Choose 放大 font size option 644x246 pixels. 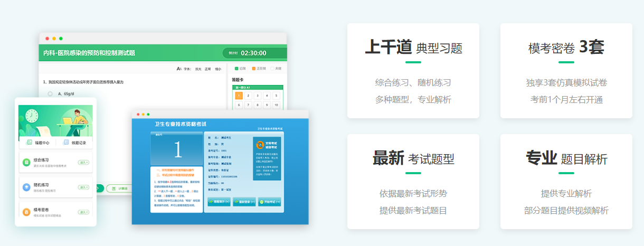pos(198,69)
